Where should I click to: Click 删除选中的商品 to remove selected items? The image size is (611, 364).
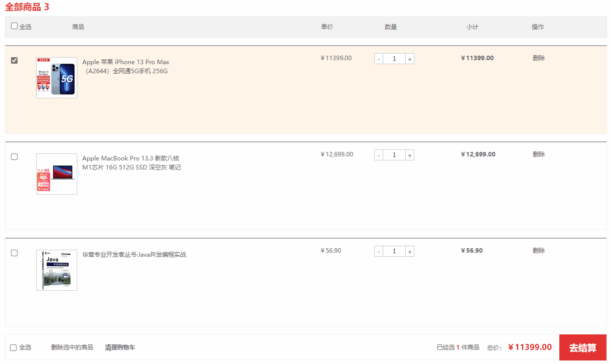[x=72, y=347]
